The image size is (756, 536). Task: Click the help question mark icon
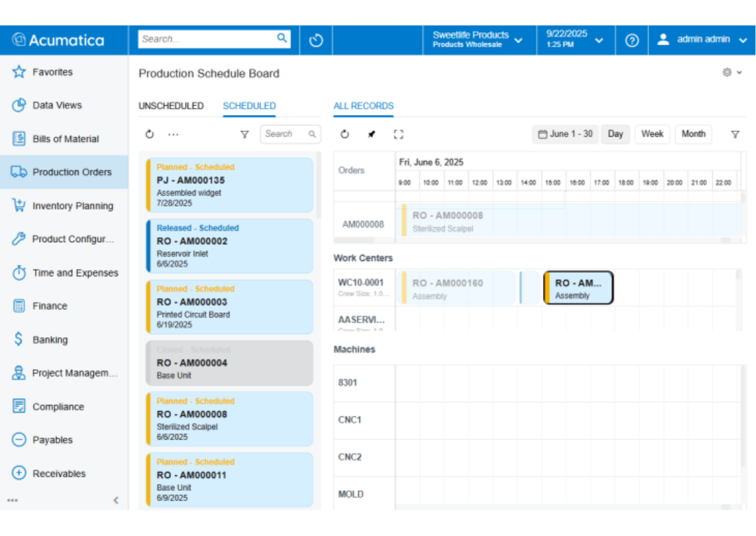click(632, 40)
